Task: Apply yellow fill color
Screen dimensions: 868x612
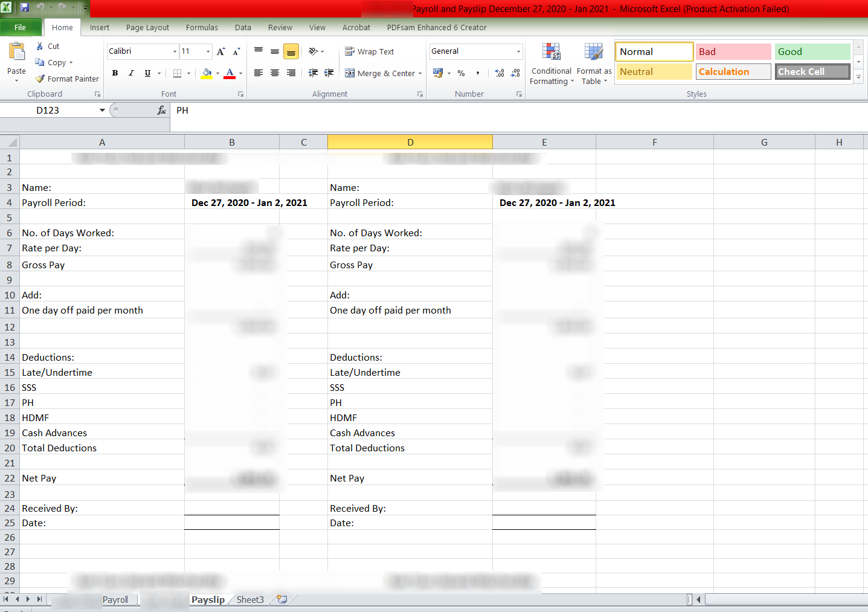Action: (207, 73)
